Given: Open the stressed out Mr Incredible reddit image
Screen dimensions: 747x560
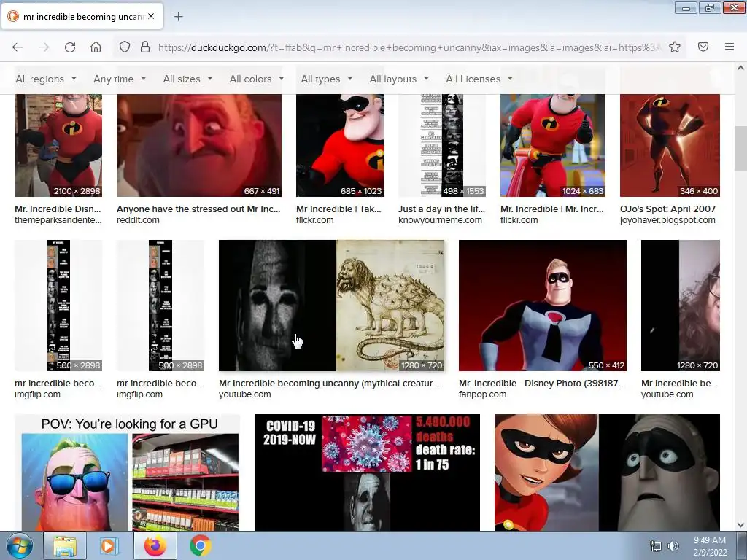Looking at the screenshot, I should (x=199, y=145).
